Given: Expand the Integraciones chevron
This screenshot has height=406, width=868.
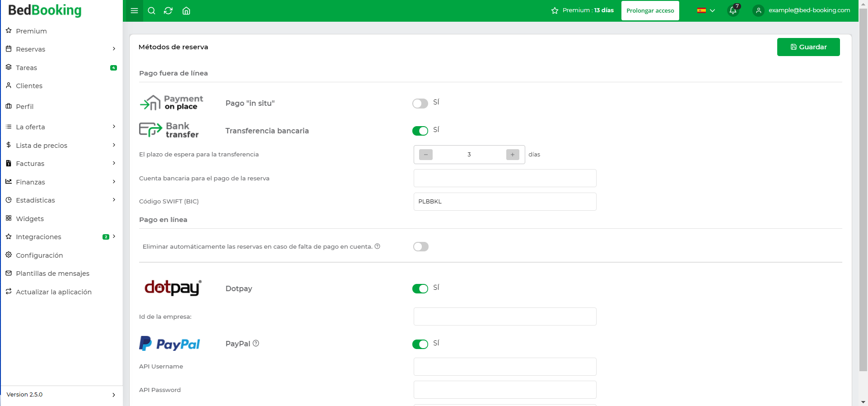Looking at the screenshot, I should [x=114, y=236].
